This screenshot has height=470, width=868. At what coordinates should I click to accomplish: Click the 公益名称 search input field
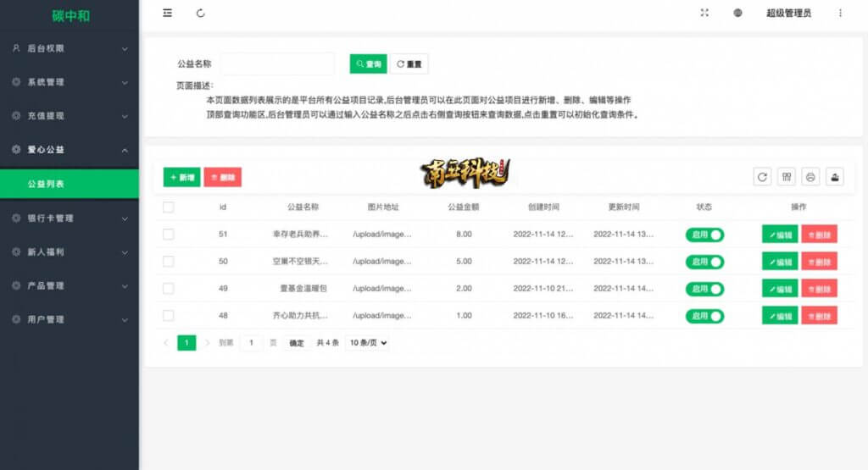pyautogui.click(x=277, y=64)
